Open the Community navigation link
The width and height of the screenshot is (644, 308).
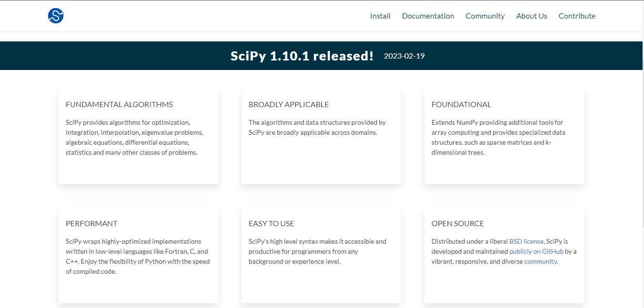(x=485, y=16)
